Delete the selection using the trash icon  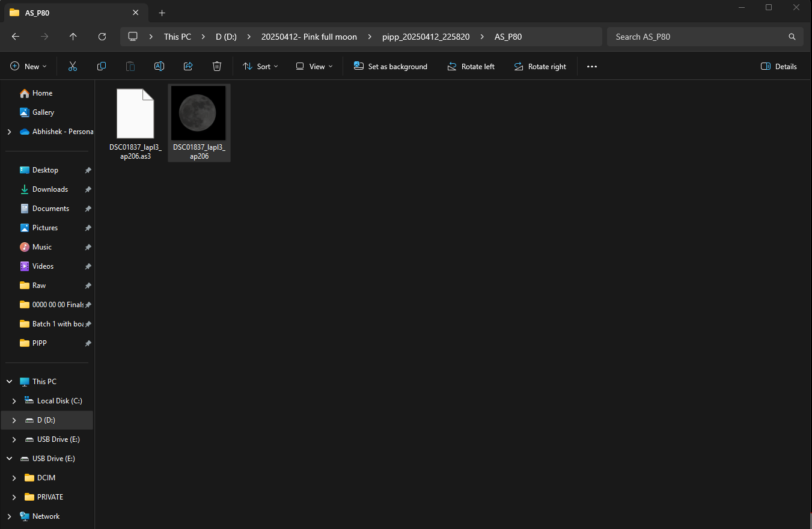(216, 66)
